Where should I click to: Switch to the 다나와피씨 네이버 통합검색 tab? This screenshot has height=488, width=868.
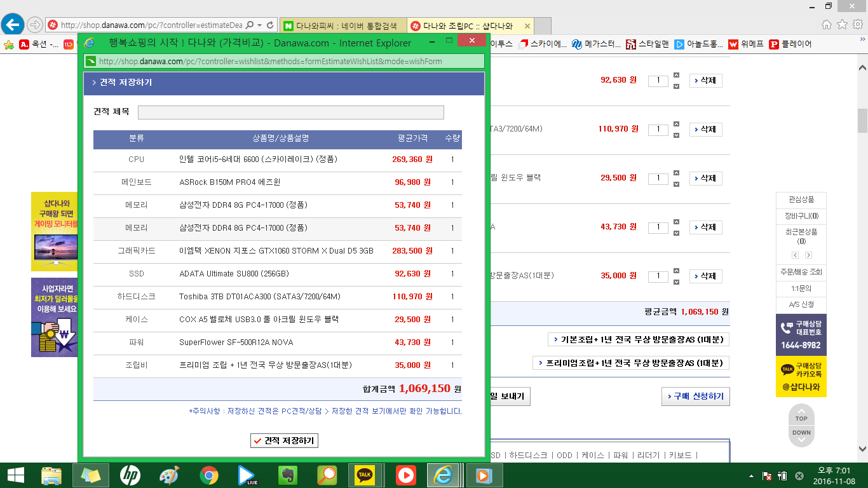click(341, 26)
